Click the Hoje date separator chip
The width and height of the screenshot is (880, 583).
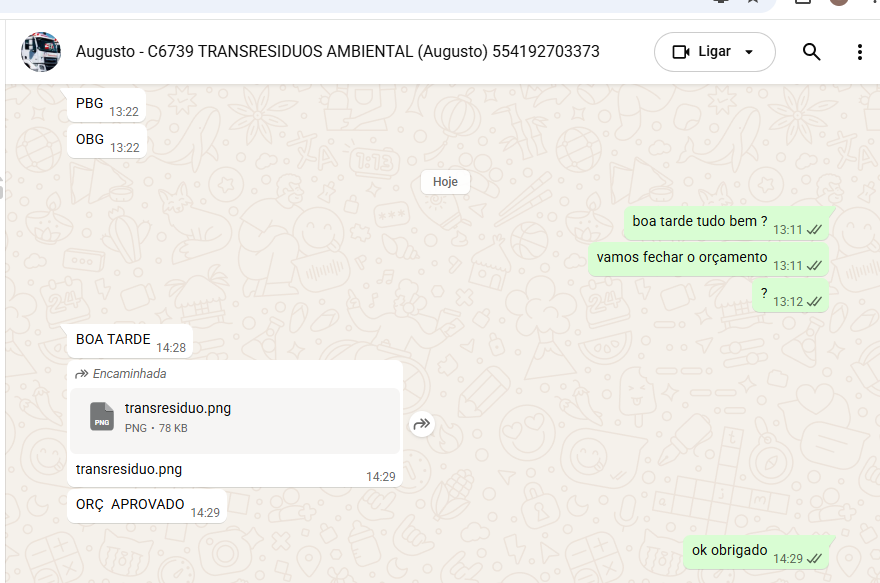click(x=445, y=182)
